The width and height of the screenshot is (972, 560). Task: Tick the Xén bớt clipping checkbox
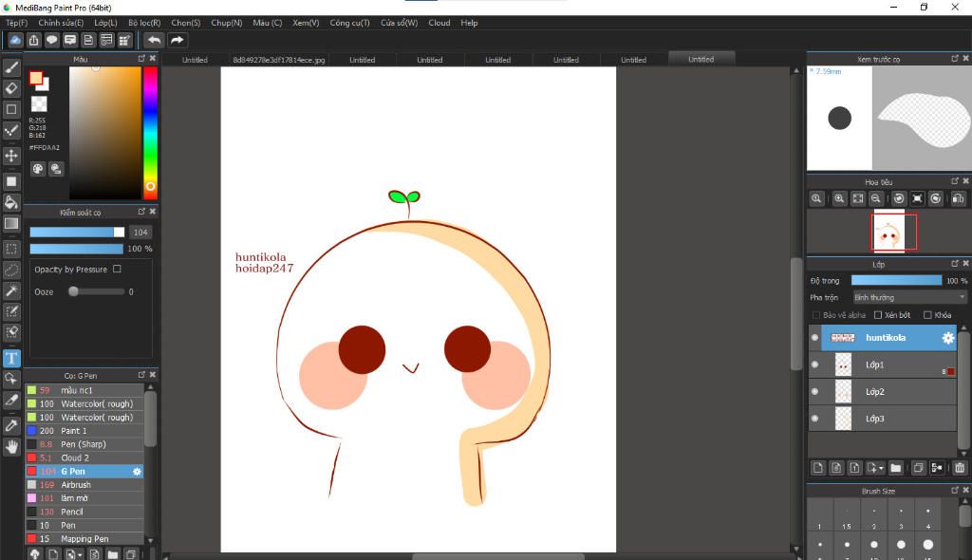tap(878, 315)
